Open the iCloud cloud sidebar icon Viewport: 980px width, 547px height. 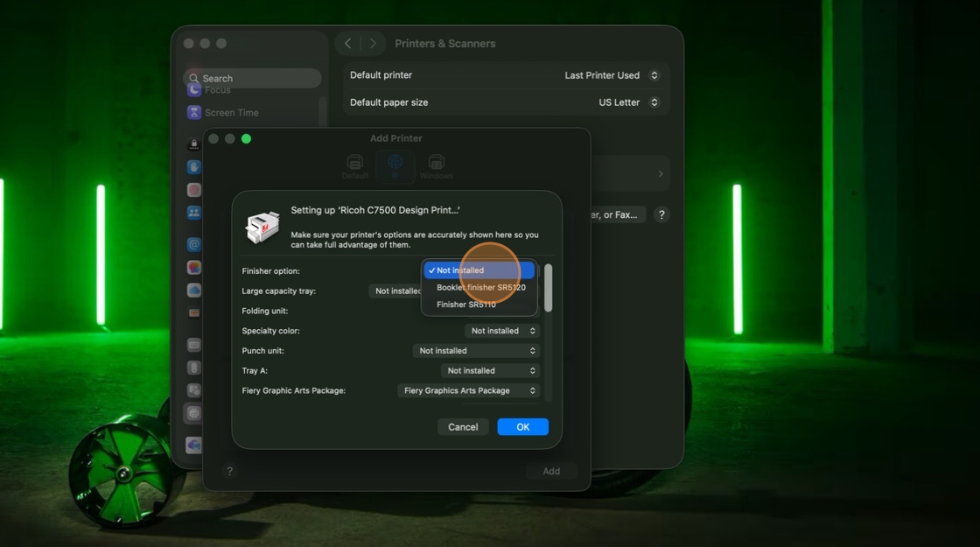[193, 290]
